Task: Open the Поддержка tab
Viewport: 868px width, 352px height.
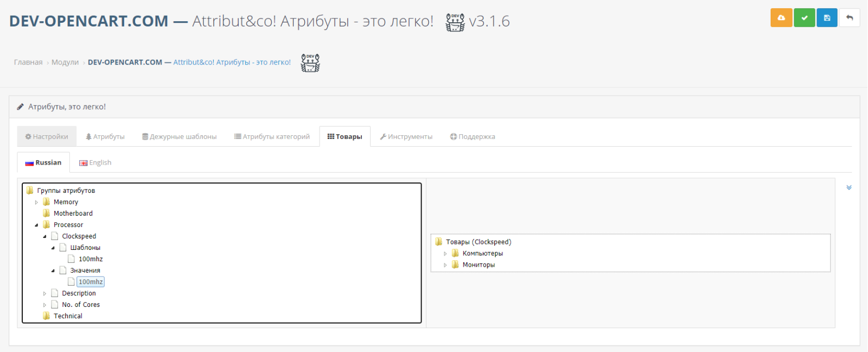Action: 473,136
